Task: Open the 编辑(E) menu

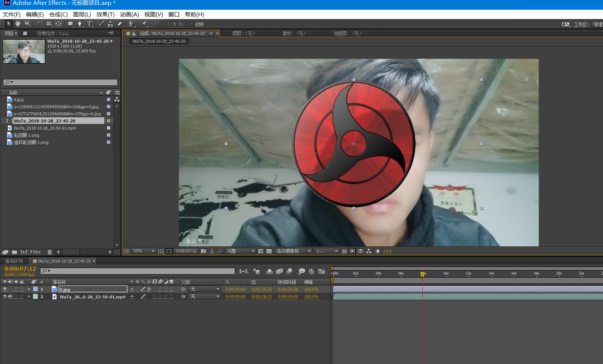Action: pyautogui.click(x=35, y=14)
